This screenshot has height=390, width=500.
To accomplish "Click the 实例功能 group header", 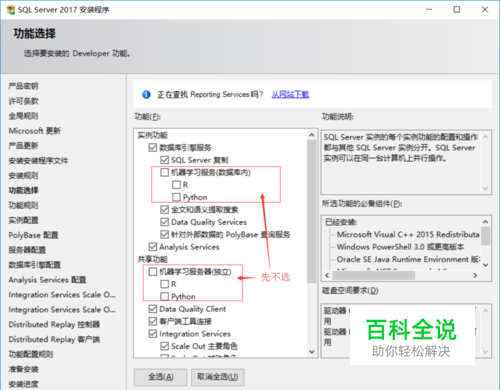I will pyautogui.click(x=153, y=135).
